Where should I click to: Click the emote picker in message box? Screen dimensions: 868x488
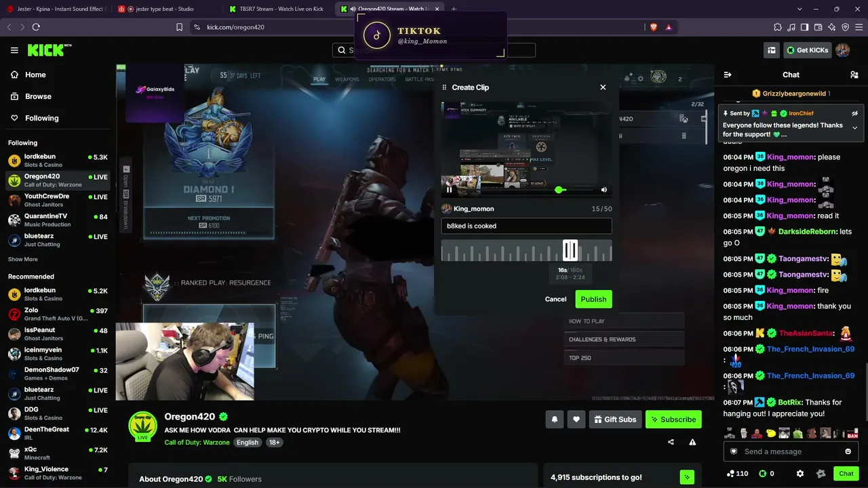(x=848, y=451)
